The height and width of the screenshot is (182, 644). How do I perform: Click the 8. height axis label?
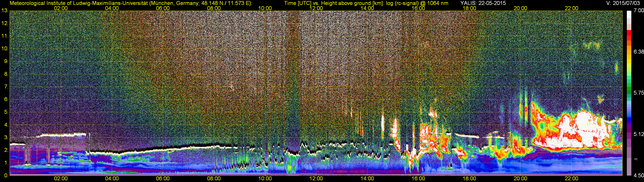[x=6, y=74]
